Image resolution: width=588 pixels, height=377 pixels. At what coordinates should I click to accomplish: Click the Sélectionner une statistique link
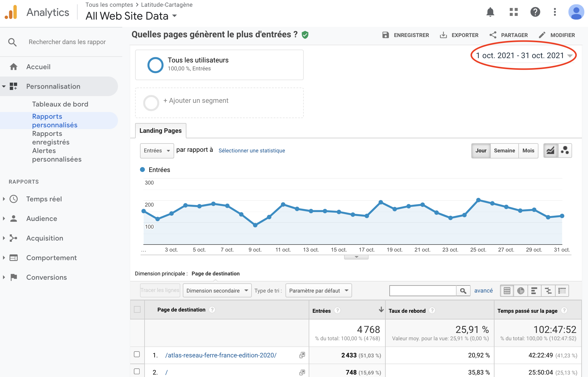pos(252,151)
